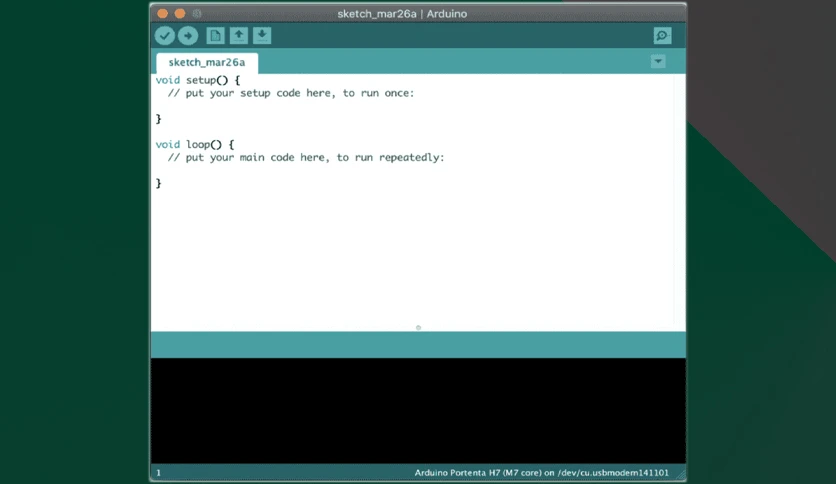Select the sketch_mar26a tab
Screen dimensions: 836x484
(x=207, y=62)
